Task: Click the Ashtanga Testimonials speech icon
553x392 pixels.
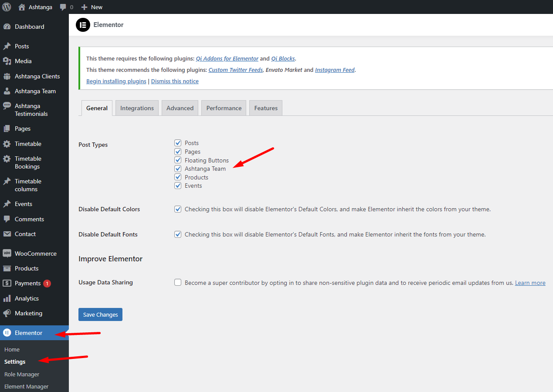Action: click(7, 106)
